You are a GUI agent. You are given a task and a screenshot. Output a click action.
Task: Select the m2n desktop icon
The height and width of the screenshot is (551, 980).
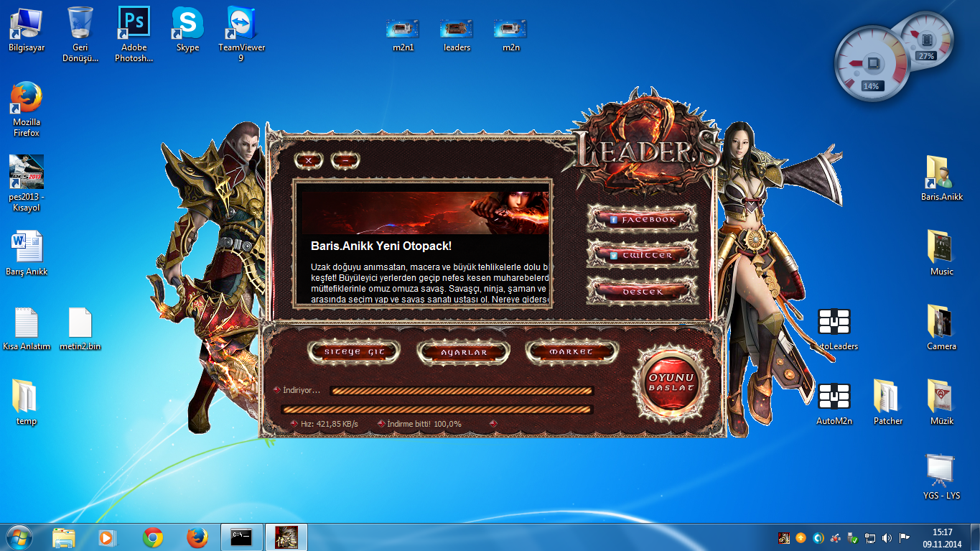tap(511, 35)
